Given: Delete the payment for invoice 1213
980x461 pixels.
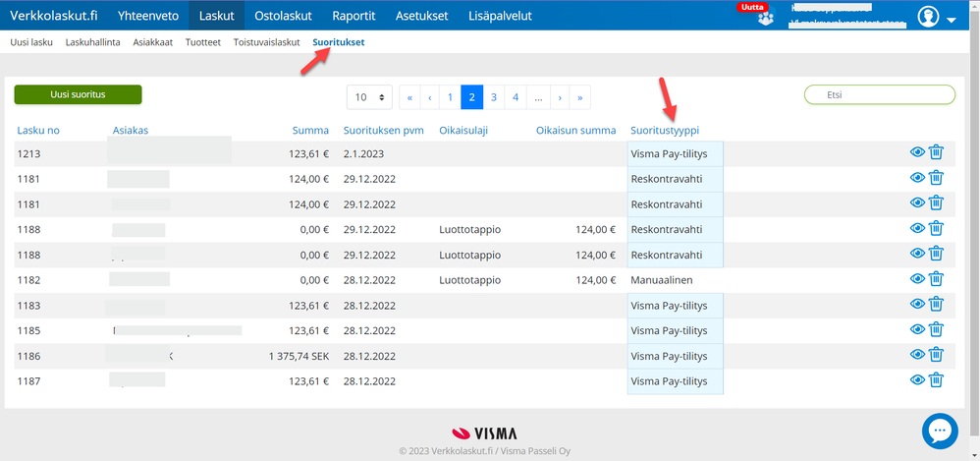Looking at the screenshot, I should click(x=936, y=152).
